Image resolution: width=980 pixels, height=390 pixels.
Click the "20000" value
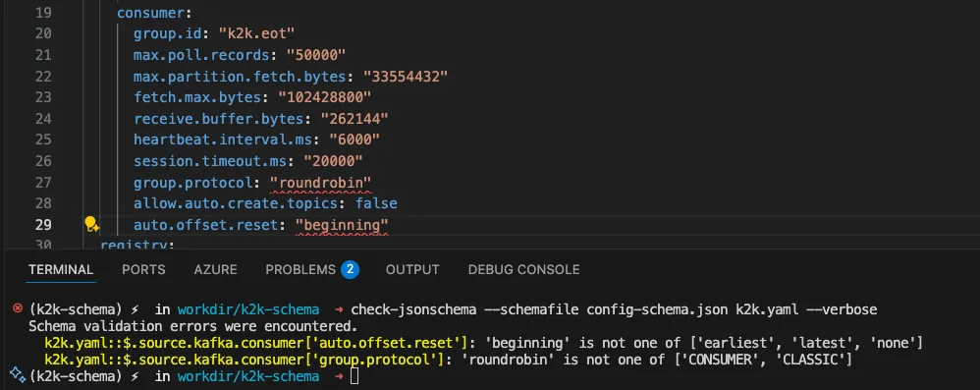333,161
